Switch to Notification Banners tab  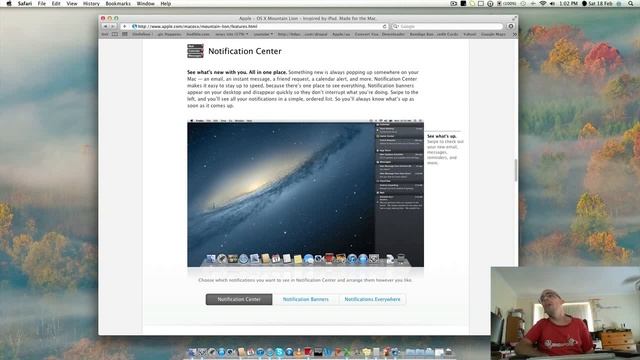(305, 299)
